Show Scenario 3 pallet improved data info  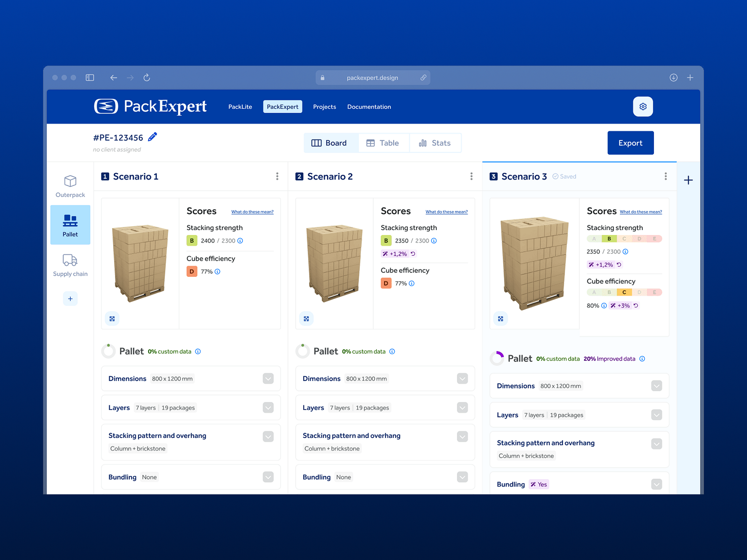(642, 359)
